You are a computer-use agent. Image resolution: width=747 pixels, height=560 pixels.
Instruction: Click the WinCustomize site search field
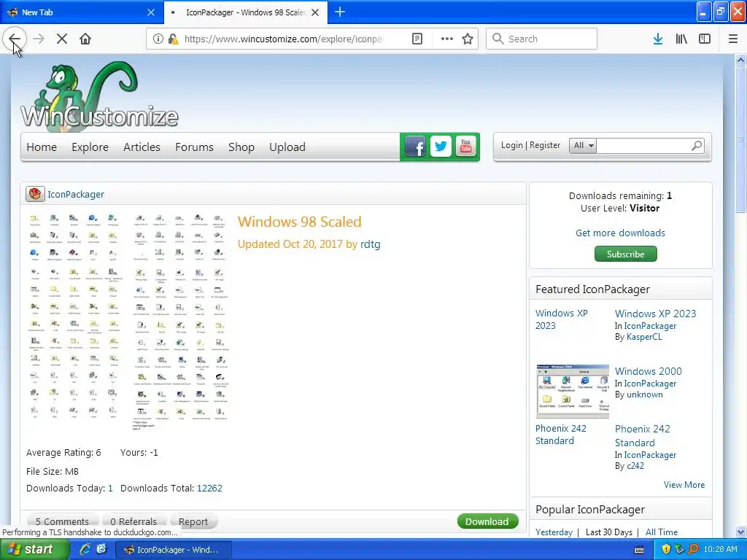643,145
